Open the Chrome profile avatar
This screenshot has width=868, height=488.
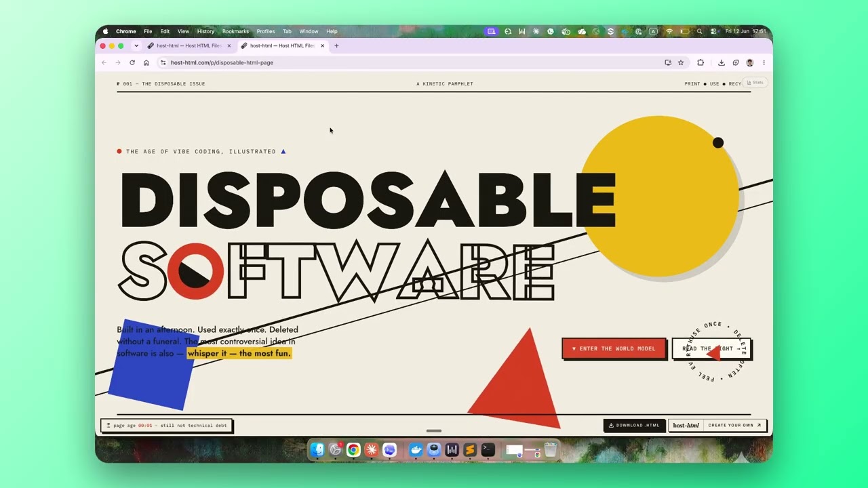coord(749,62)
